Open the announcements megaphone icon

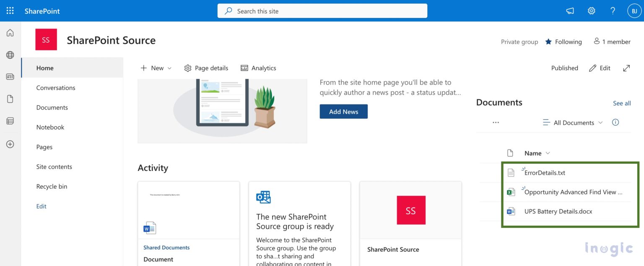570,10
